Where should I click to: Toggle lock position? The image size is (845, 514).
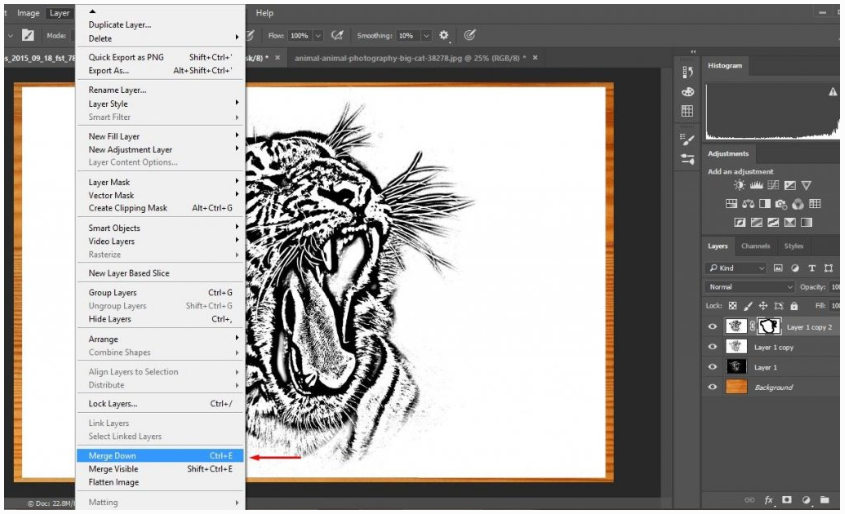coord(763,306)
